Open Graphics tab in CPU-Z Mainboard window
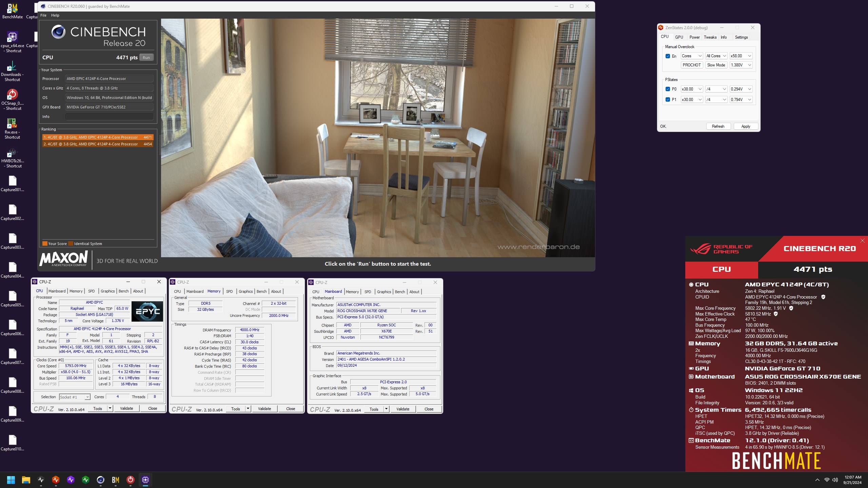868x488 pixels. pyautogui.click(x=384, y=292)
